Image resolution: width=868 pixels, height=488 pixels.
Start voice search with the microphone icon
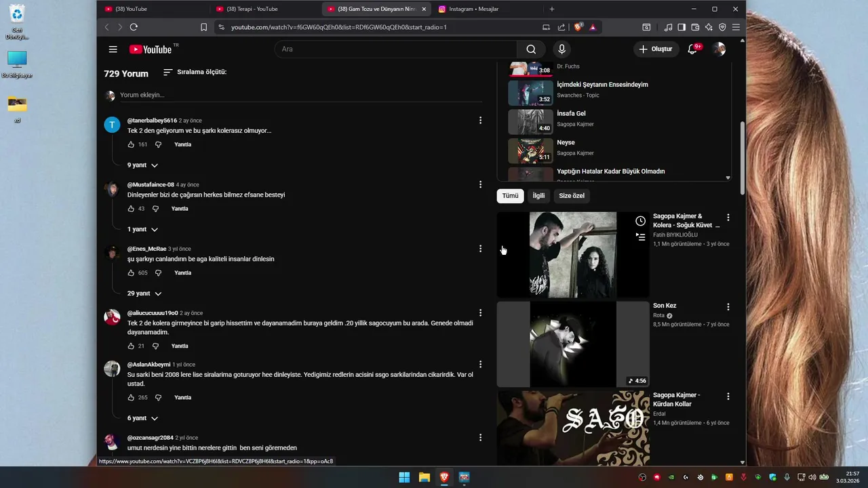[561, 49]
